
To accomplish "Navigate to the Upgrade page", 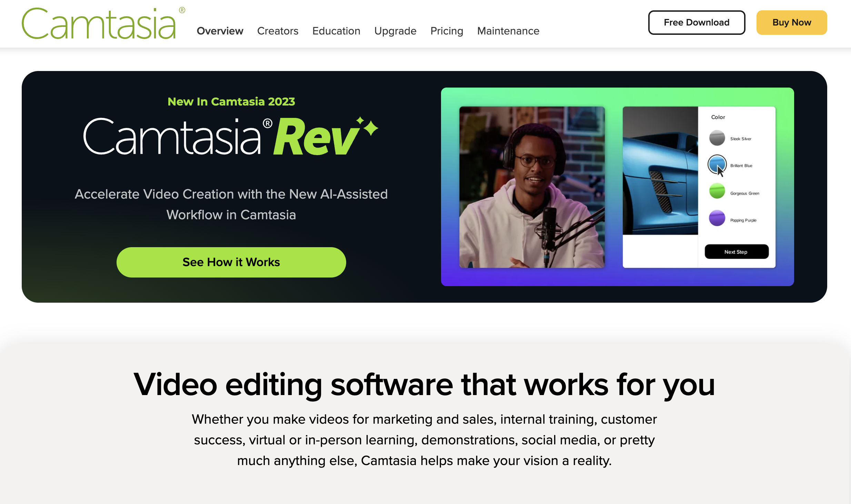I will coord(395,31).
